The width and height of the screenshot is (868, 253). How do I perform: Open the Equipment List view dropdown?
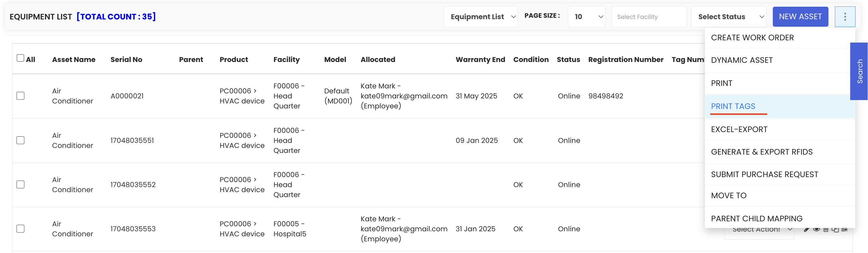click(480, 17)
